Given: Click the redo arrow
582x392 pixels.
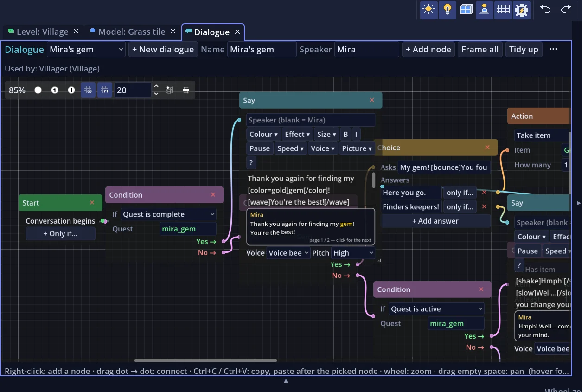Looking at the screenshot, I should [x=566, y=9].
